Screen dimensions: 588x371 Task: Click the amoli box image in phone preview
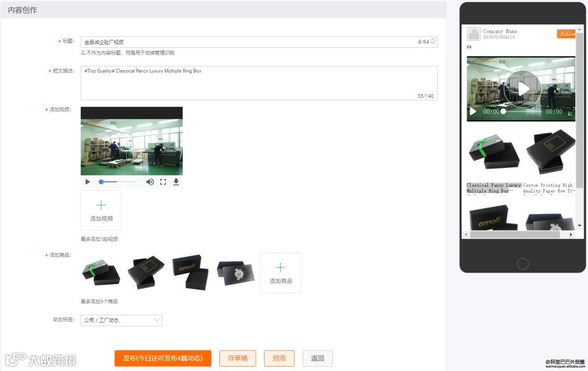[493, 217]
